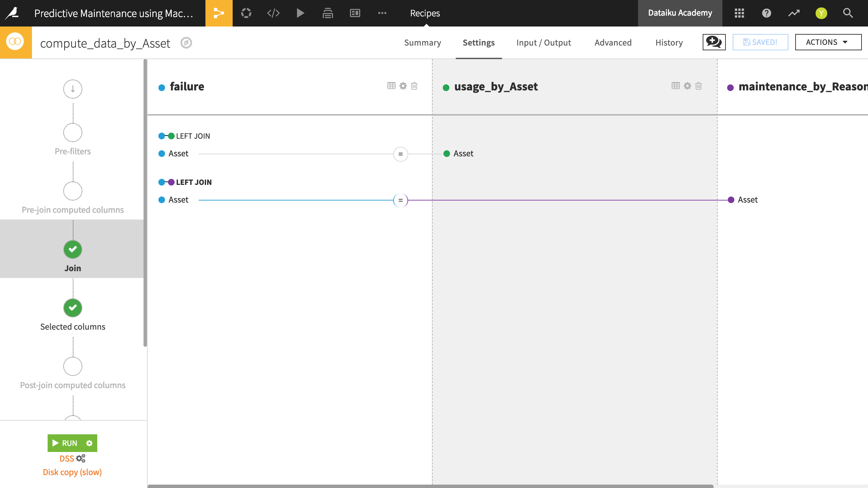868x488 pixels.
Task: Click the usage_by_Asset dataset title
Action: coord(496,86)
